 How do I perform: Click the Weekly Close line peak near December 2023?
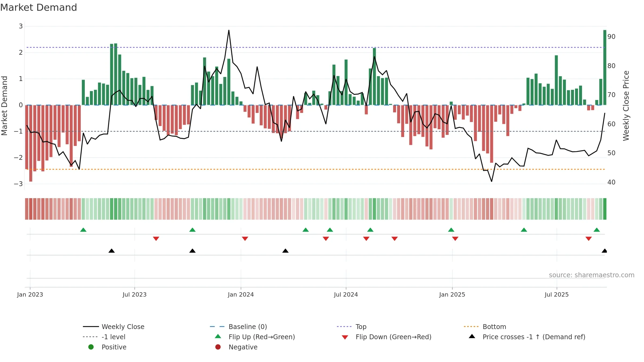coord(229,30)
